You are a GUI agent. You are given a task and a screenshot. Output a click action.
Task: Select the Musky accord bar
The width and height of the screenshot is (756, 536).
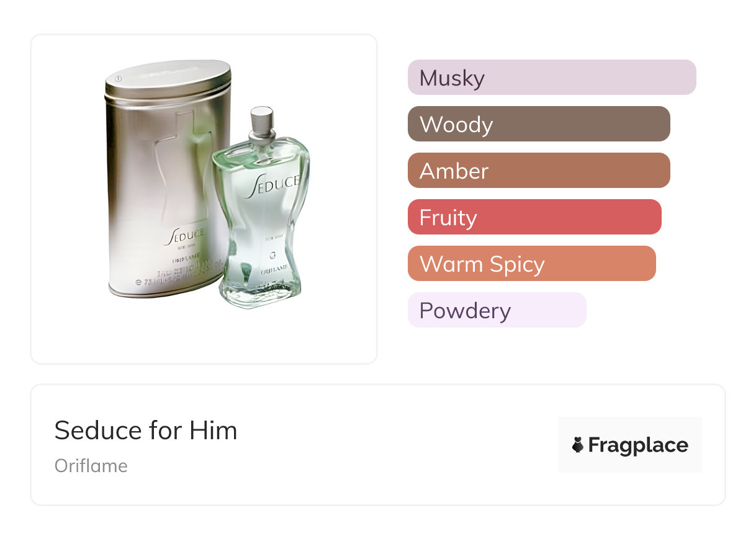coord(552,78)
